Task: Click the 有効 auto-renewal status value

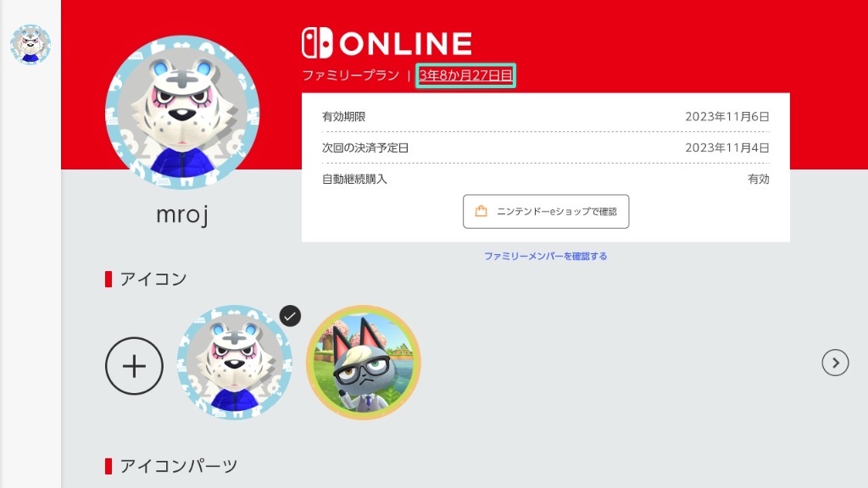Action: (x=759, y=180)
